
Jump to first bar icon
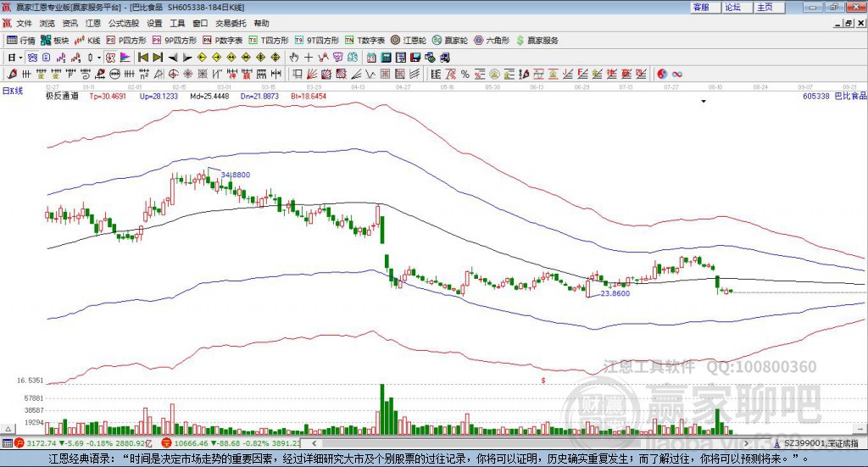142,58
